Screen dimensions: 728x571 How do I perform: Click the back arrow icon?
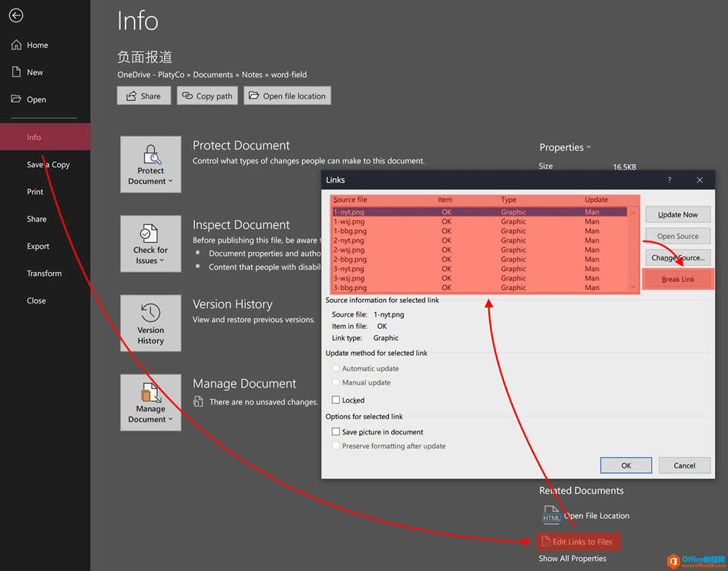pos(16,15)
